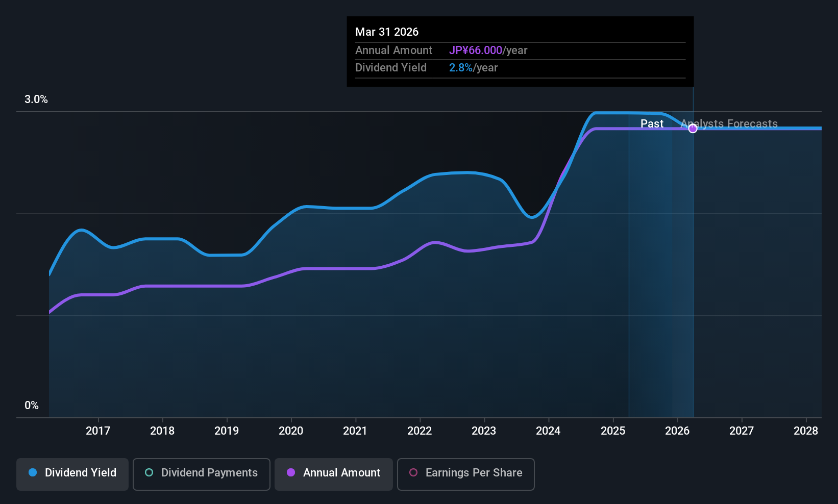The height and width of the screenshot is (504, 838).
Task: Click the blue dot beside Dividend Yield
Action: [33, 472]
